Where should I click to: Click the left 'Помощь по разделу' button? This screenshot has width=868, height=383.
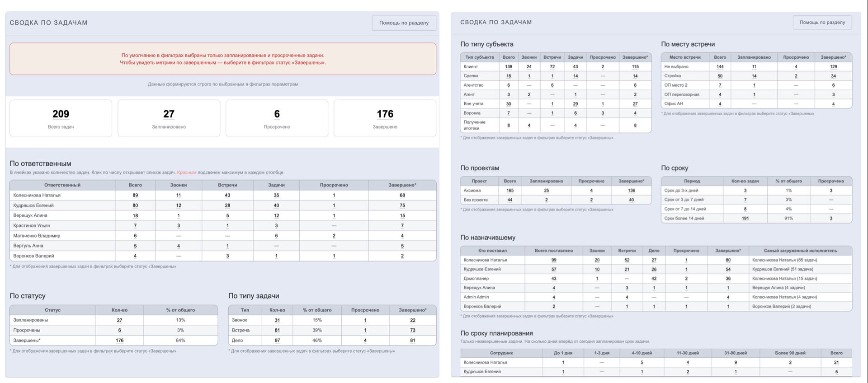click(x=404, y=23)
